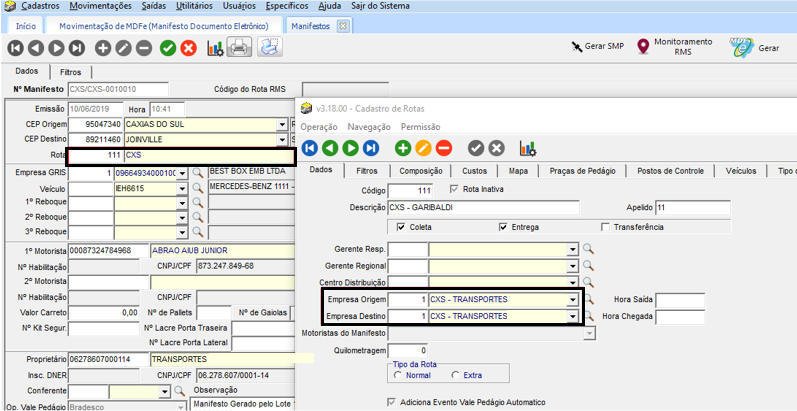Viewport: 797px width, 411px height.
Task: Click the orange edit pencil icon in Cadastro de Rotas
Action: pos(423,148)
